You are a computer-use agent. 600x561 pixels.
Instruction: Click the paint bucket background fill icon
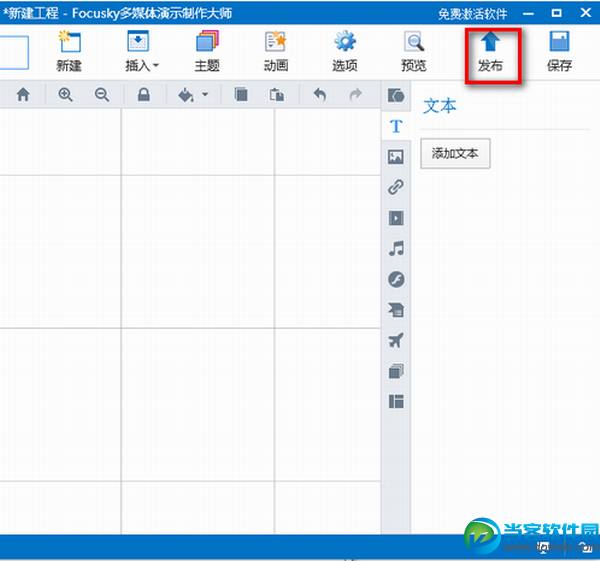click(186, 95)
